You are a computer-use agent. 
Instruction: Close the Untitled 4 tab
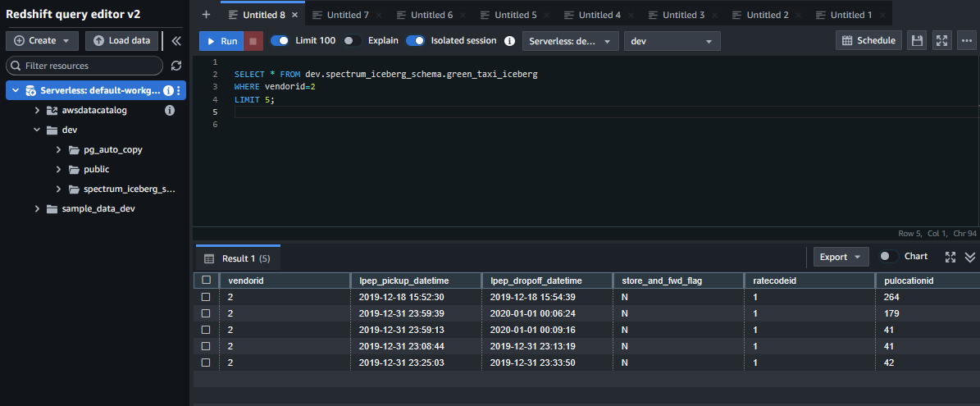tap(631, 15)
